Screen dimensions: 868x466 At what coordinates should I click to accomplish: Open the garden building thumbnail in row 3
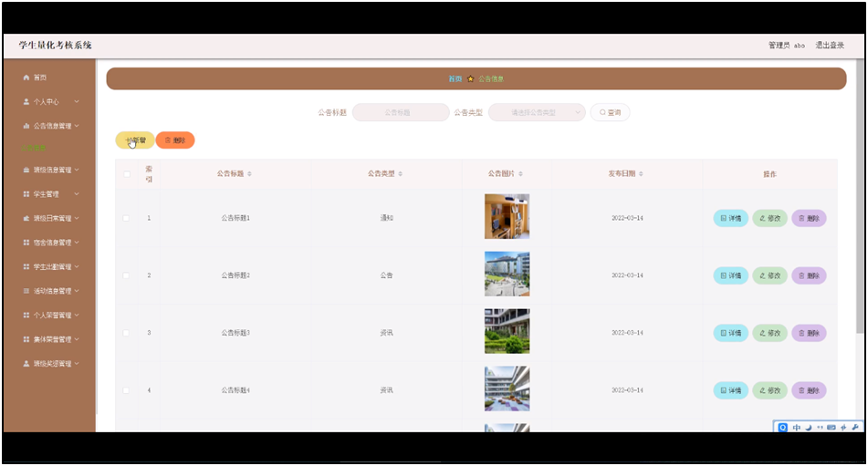coord(507,331)
